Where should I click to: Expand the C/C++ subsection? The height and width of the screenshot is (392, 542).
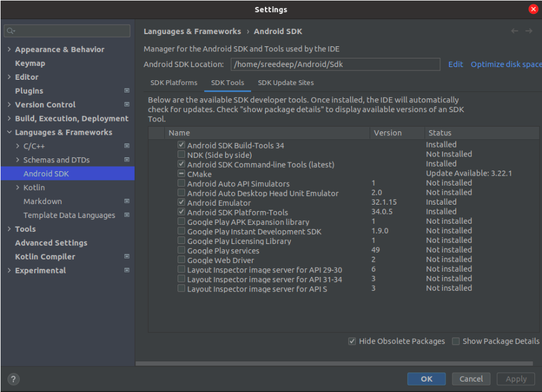pyautogui.click(x=17, y=146)
